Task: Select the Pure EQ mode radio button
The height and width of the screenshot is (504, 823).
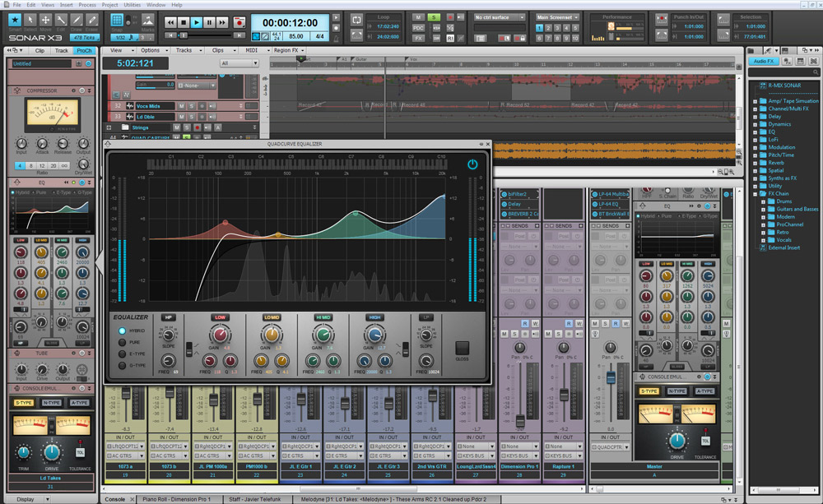Action: (122, 342)
